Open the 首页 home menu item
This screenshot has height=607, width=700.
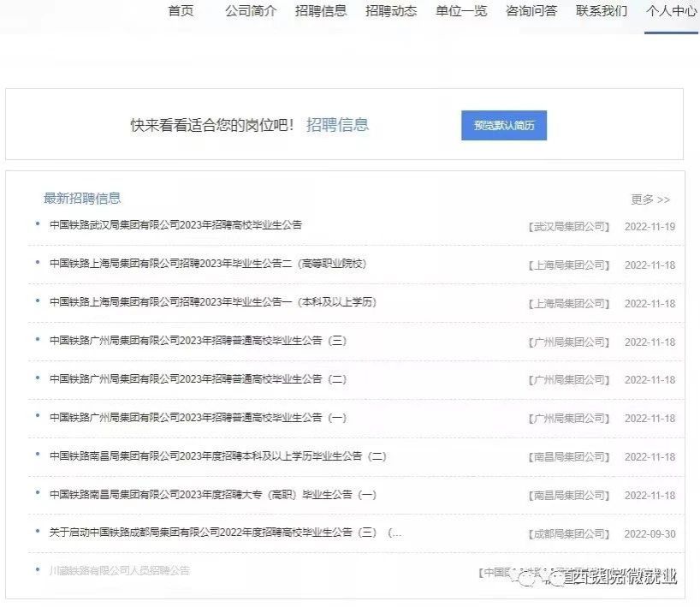(181, 11)
